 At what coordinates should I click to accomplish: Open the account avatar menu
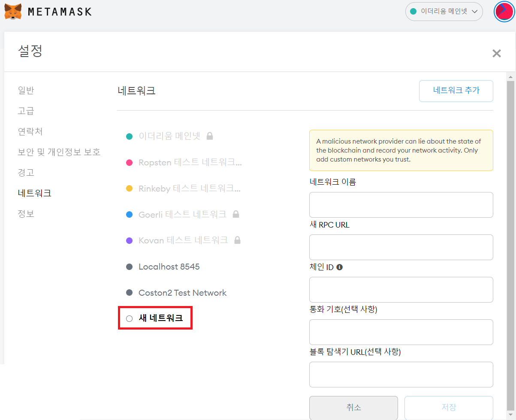tap(504, 12)
